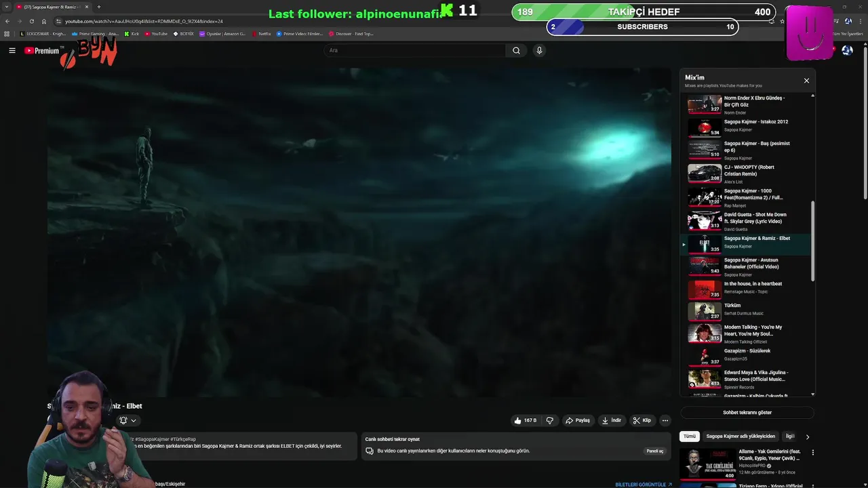Open tab search dropdown at tab strip start

pyautogui.click(x=6, y=7)
